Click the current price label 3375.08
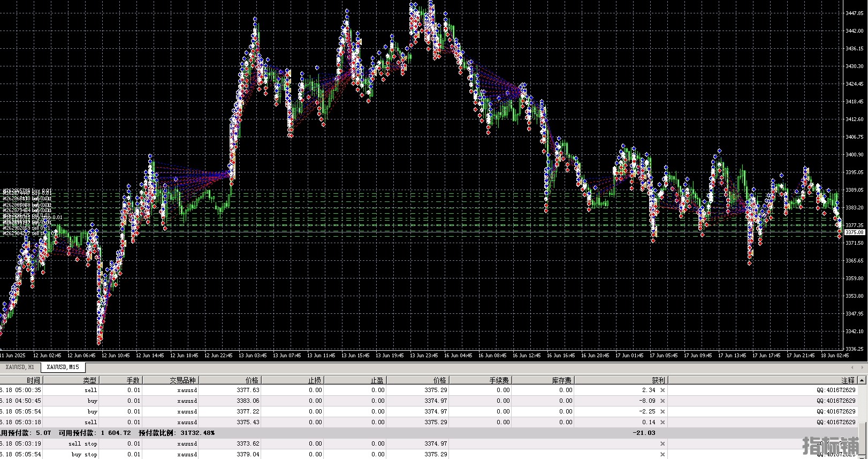Viewport: 868px width, 459px height. point(855,232)
